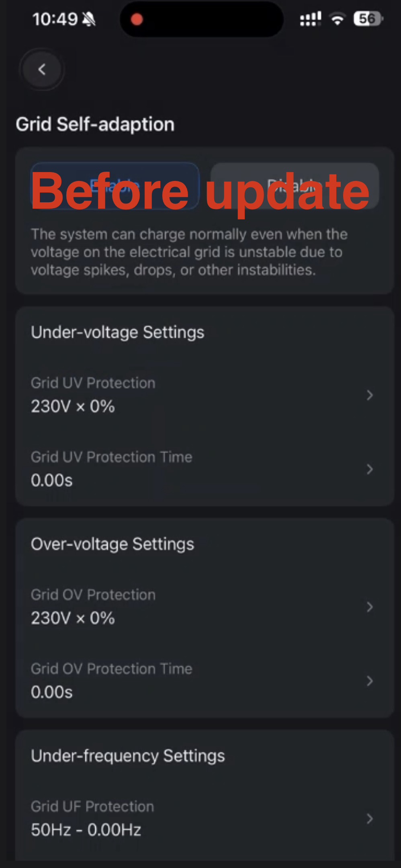Open the Grid UV Protection chevron
The width and height of the screenshot is (401, 868).
point(370,395)
